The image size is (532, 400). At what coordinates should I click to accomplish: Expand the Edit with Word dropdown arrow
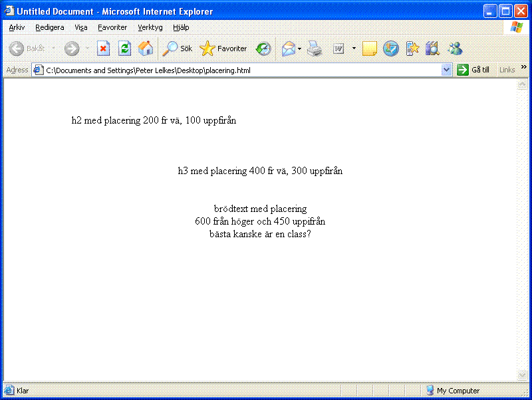pyautogui.click(x=354, y=49)
